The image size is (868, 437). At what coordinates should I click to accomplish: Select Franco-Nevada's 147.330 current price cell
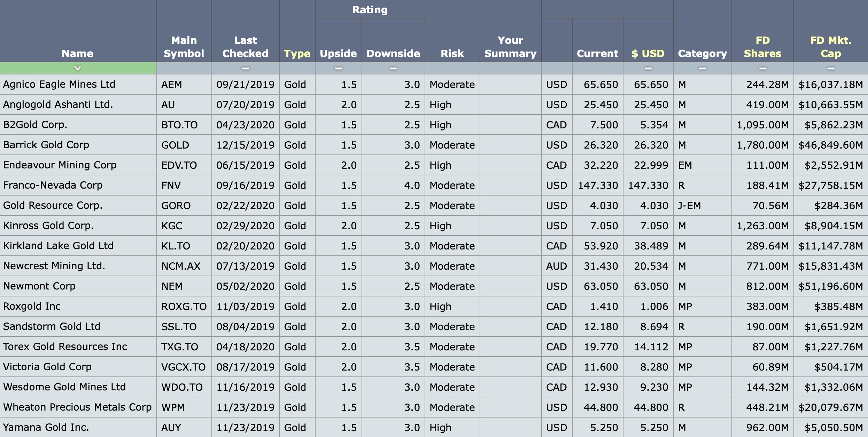coord(597,185)
